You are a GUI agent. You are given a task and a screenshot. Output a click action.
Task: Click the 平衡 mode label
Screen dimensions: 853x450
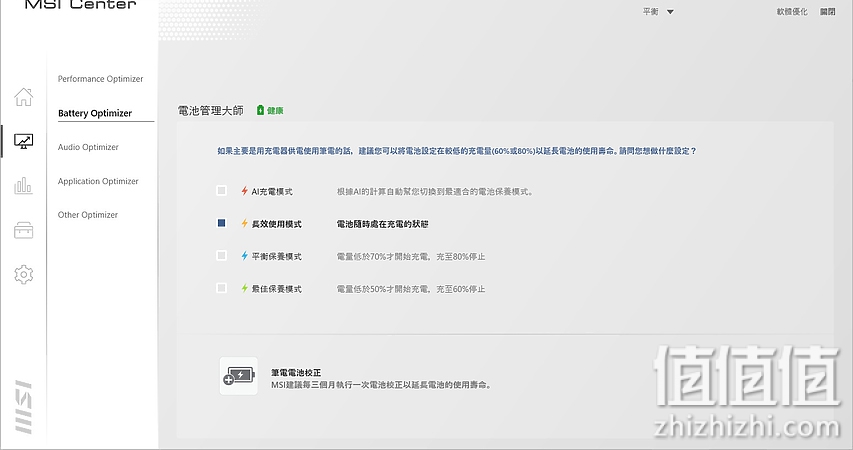point(650,11)
